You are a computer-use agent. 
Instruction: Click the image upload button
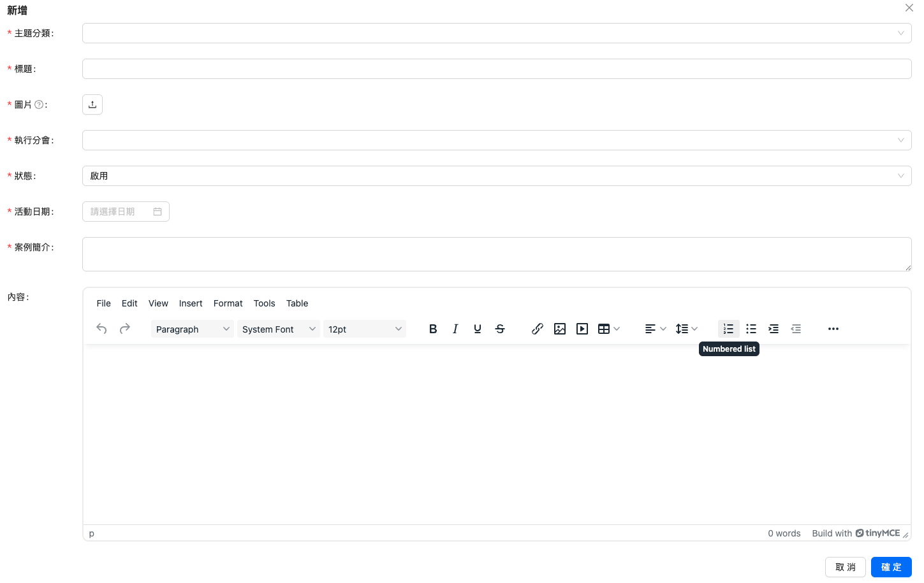pyautogui.click(x=92, y=104)
